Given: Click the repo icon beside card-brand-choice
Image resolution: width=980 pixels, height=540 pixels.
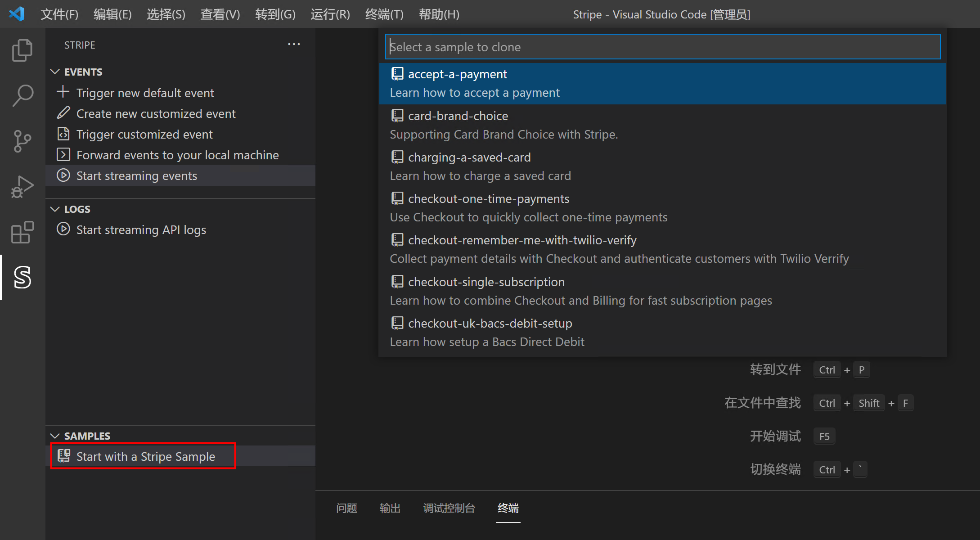Looking at the screenshot, I should point(397,116).
